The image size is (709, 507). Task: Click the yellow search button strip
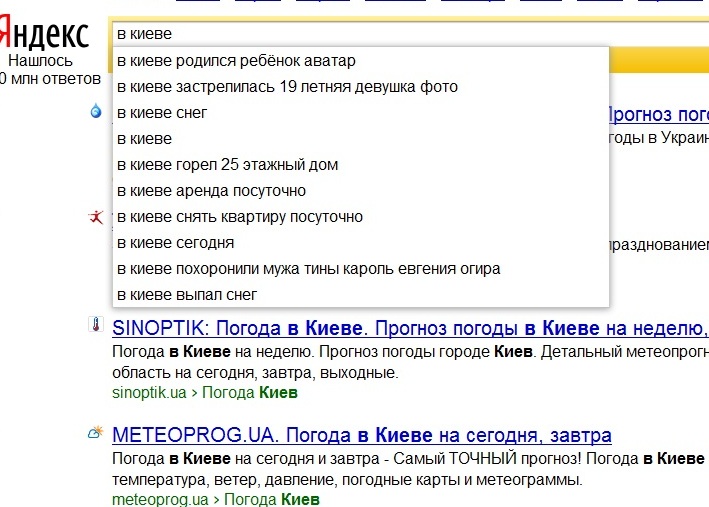click(659, 60)
